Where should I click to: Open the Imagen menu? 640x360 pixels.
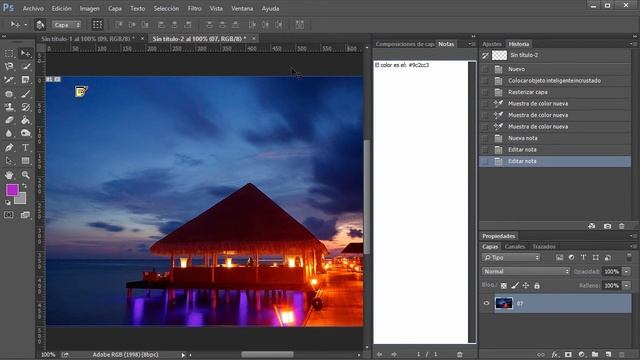coord(89,8)
